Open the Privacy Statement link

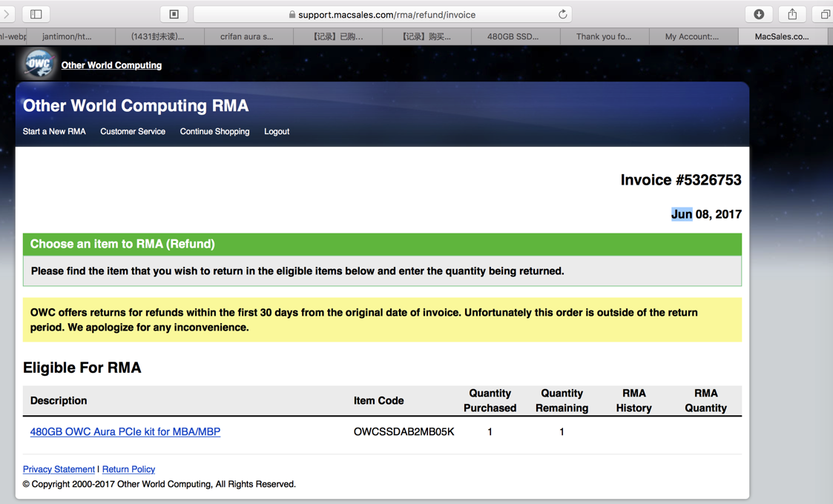(x=59, y=469)
